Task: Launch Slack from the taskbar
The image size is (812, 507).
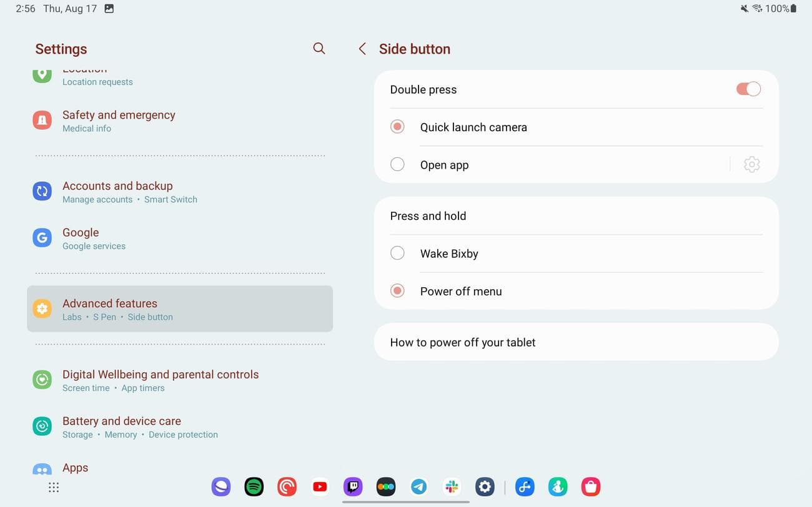Action: (x=452, y=486)
